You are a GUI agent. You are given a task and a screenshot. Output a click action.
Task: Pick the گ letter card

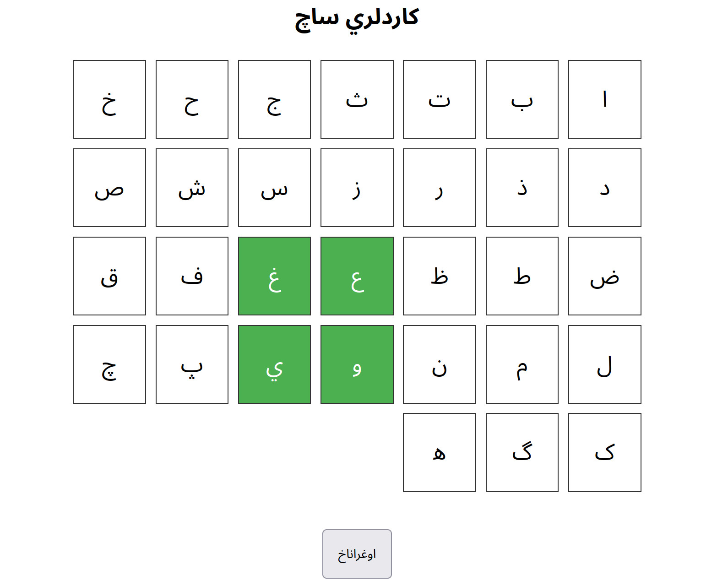(522, 452)
